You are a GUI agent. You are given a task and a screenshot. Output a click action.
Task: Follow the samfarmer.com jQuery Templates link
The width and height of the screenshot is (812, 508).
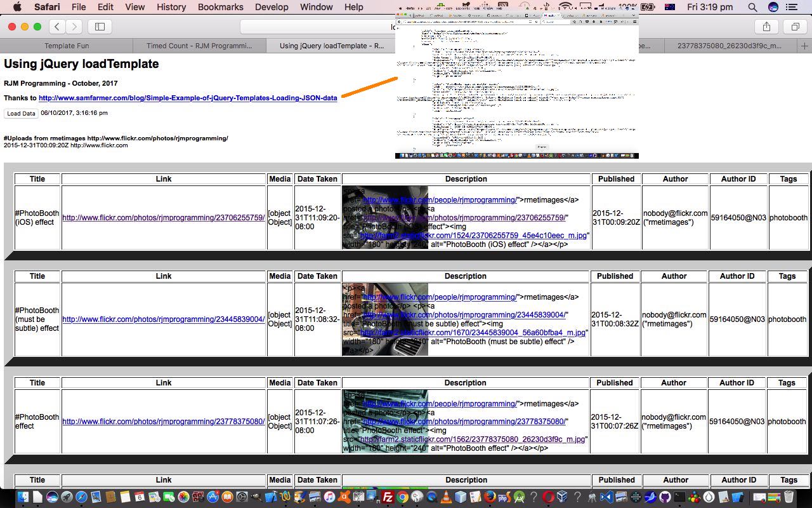coord(188,98)
